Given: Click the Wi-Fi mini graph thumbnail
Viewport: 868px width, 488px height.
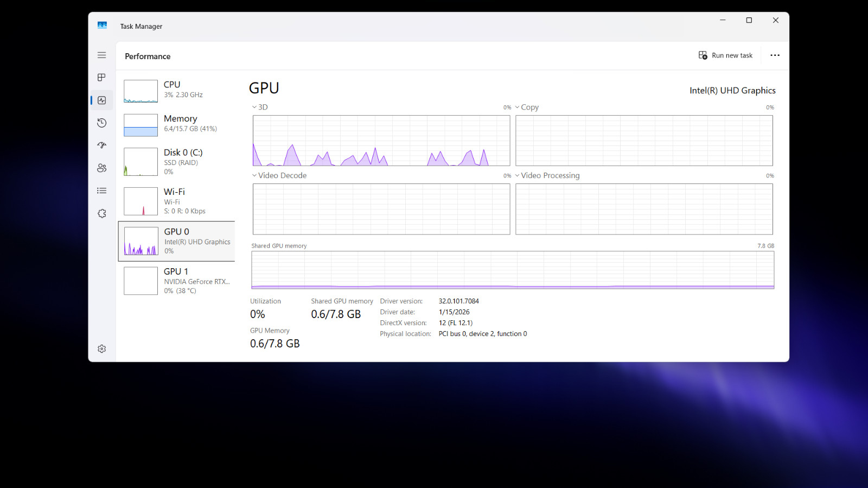Looking at the screenshot, I should [141, 201].
